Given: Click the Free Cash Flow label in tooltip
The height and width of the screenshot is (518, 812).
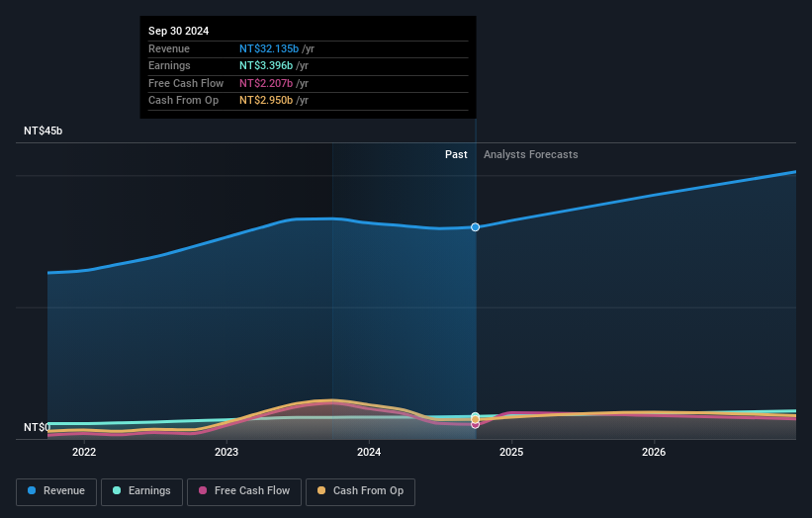Looking at the screenshot, I should pyautogui.click(x=186, y=83).
